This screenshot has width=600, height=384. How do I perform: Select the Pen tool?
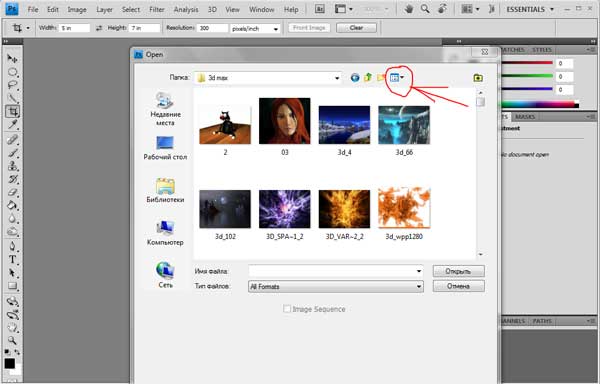coord(12,246)
